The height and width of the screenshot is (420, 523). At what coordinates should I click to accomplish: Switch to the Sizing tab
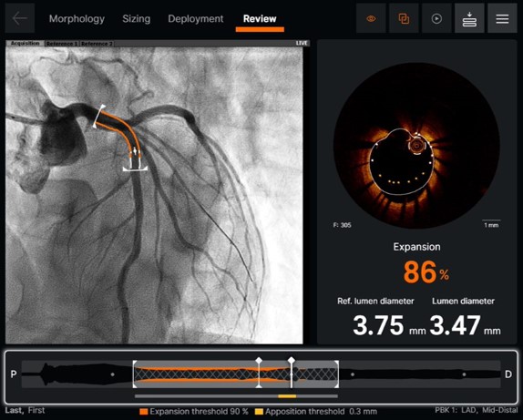pos(136,19)
